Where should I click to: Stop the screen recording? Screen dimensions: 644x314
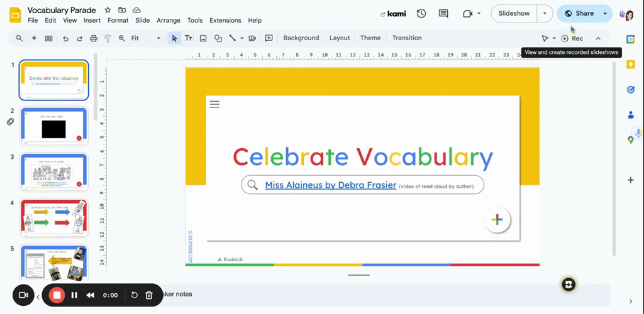pyautogui.click(x=57, y=295)
